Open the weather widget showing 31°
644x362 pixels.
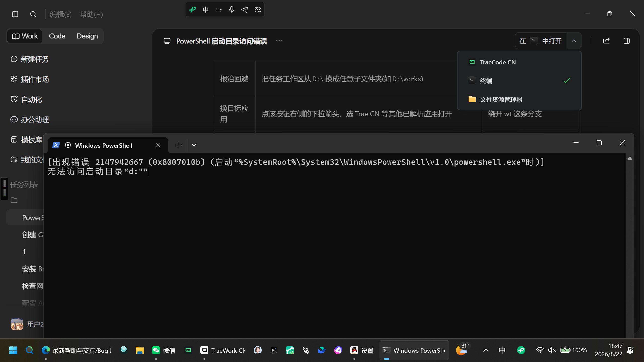(463, 350)
